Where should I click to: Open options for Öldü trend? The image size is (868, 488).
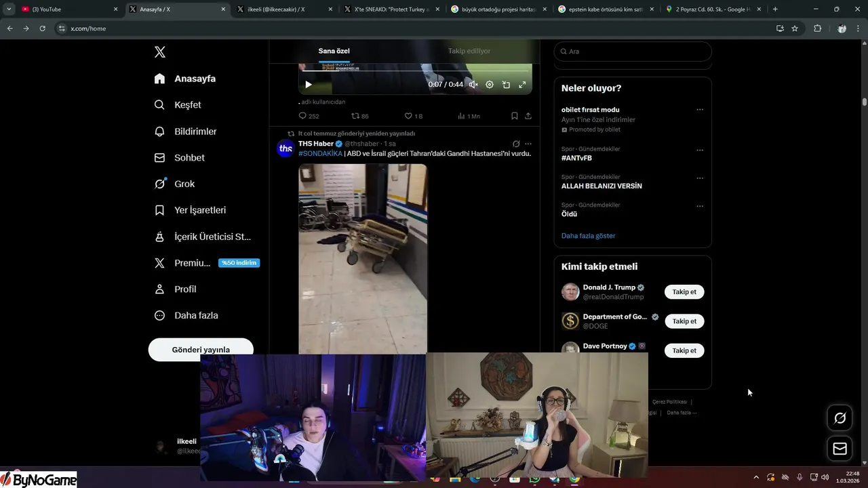[700, 206]
